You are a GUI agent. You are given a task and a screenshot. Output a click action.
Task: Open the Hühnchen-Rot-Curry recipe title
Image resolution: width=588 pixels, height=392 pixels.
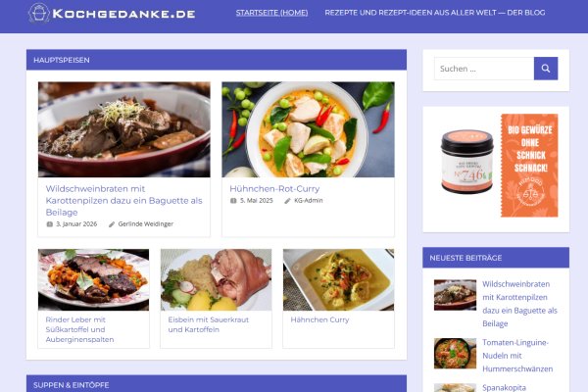[274, 189]
